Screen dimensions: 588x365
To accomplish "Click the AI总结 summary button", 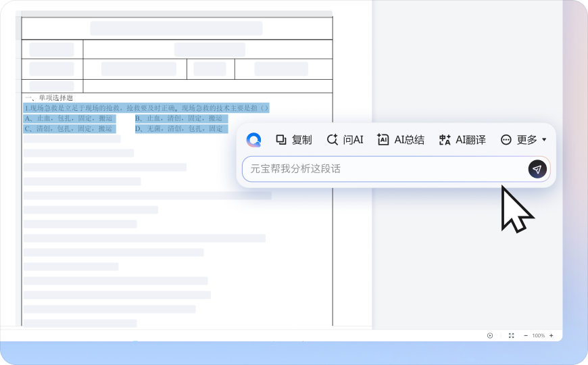I will coord(401,140).
